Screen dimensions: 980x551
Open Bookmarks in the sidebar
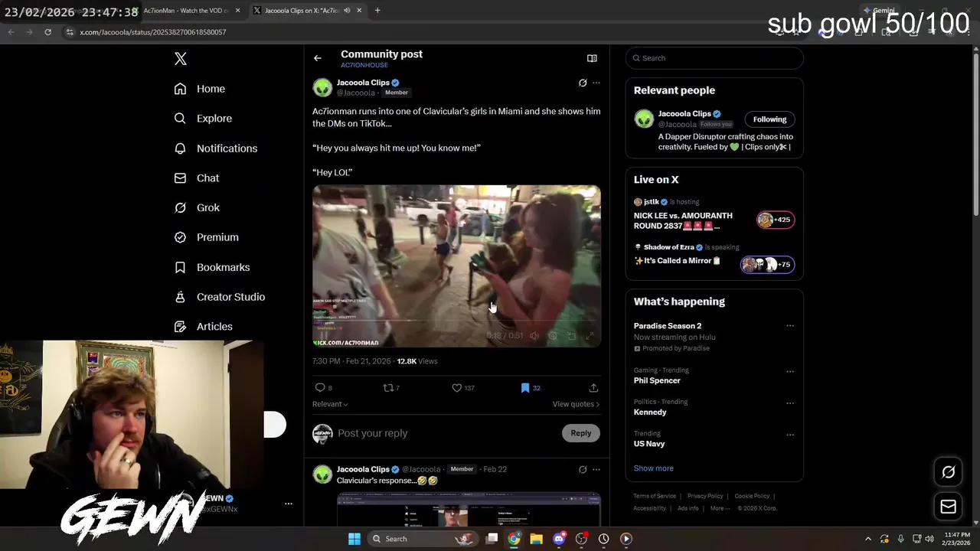click(211, 267)
